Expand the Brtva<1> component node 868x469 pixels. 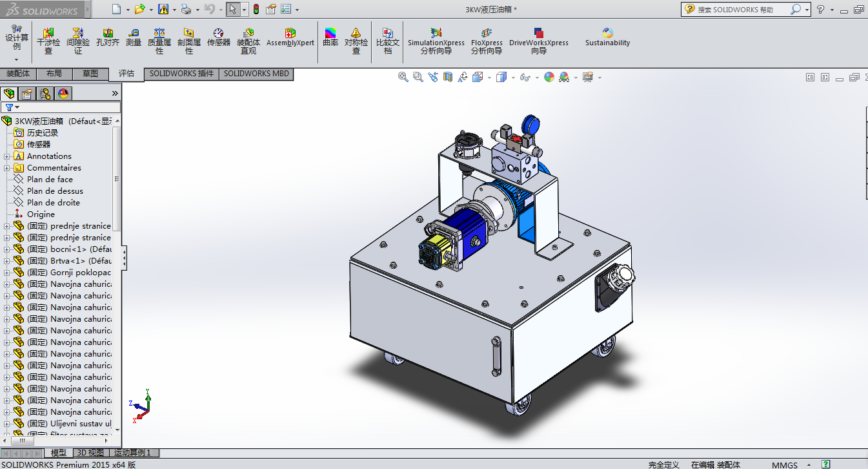coord(6,261)
